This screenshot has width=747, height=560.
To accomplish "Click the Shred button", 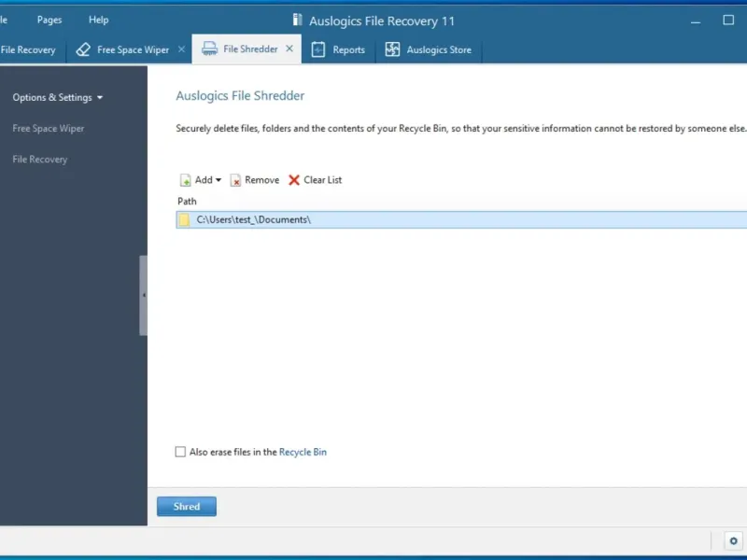I will [x=187, y=506].
